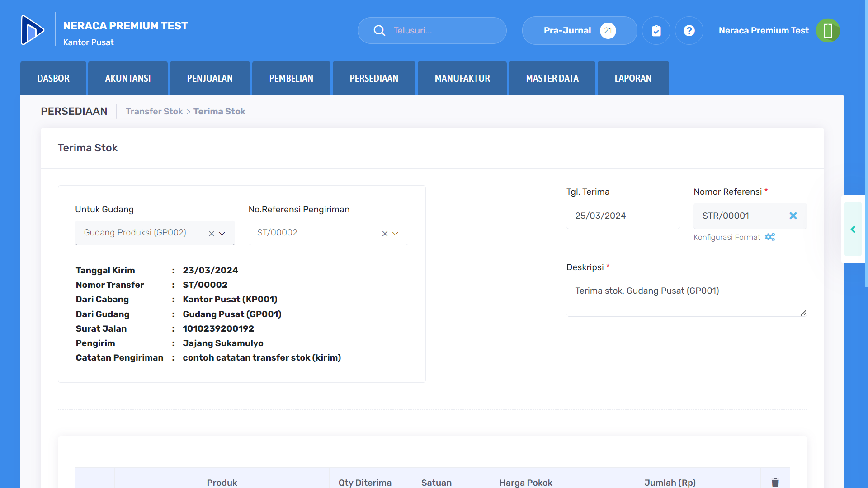Click the Pra-Jurnal count badge 21
The image size is (868, 488).
click(x=608, y=31)
